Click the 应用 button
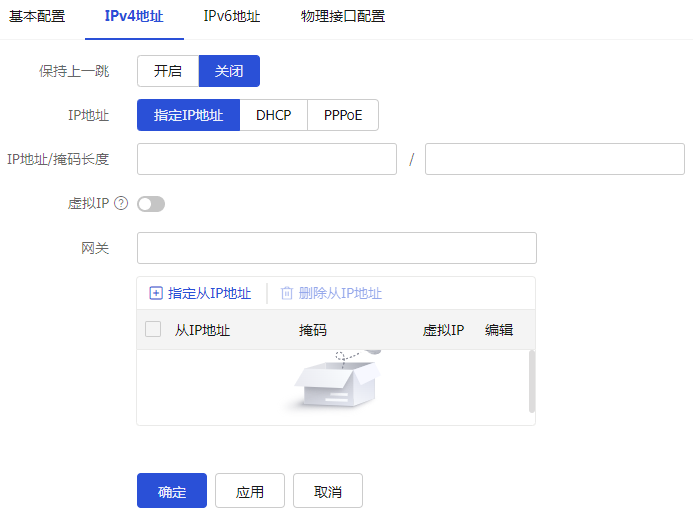Image resolution: width=693 pixels, height=518 pixels. 249,491
